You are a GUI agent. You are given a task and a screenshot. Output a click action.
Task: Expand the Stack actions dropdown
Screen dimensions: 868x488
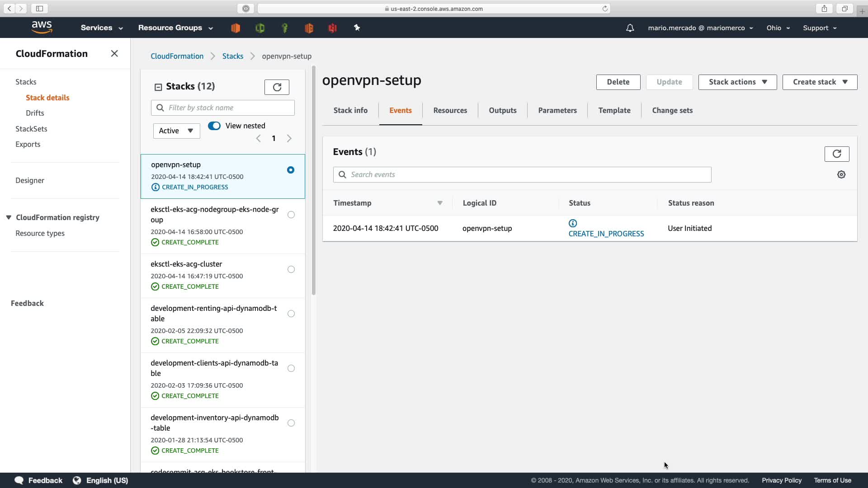pyautogui.click(x=737, y=82)
